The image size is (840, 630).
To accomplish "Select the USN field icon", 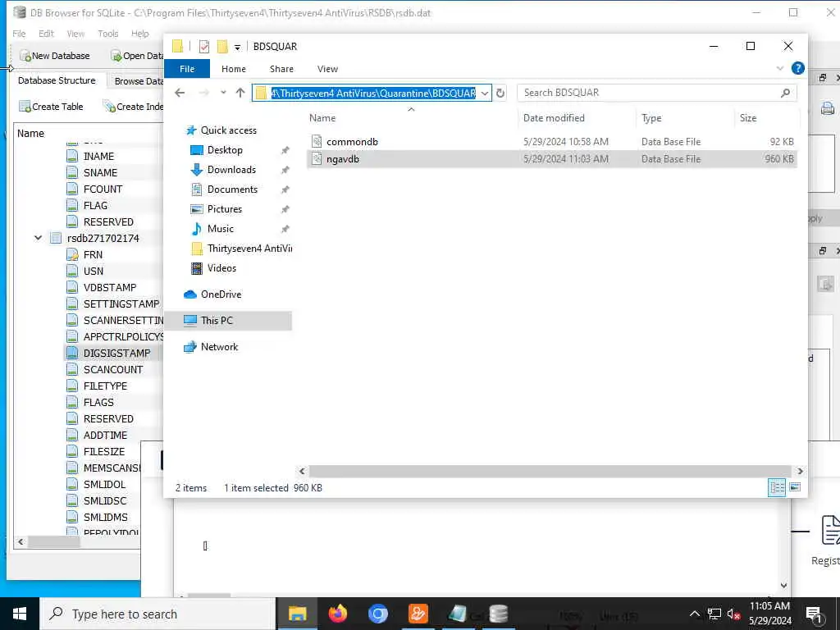I will pos(72,271).
